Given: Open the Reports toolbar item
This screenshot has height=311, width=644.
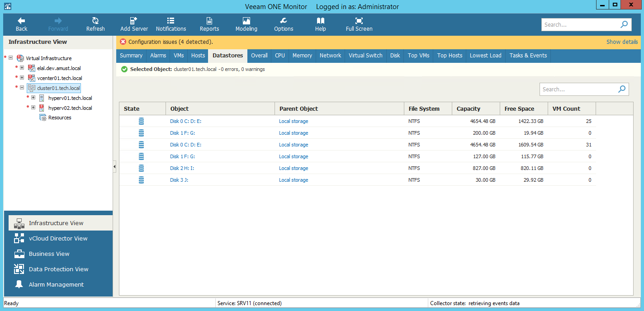Looking at the screenshot, I should tap(209, 24).
